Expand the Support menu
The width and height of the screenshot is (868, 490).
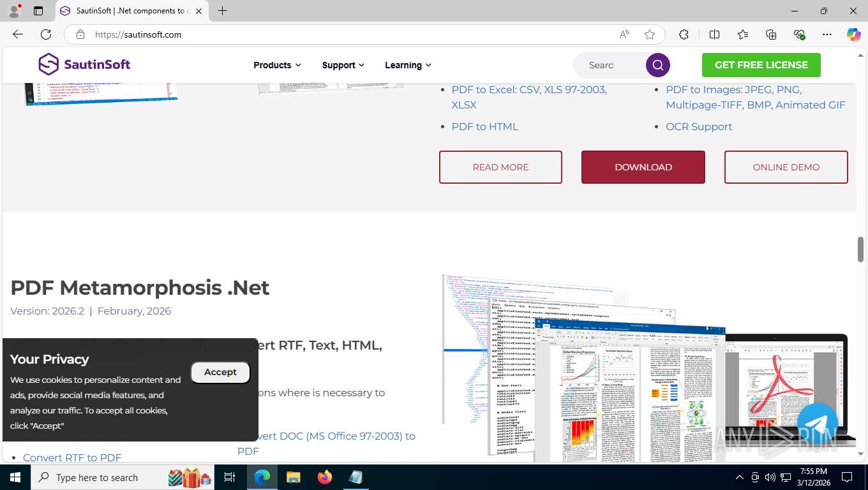[343, 65]
